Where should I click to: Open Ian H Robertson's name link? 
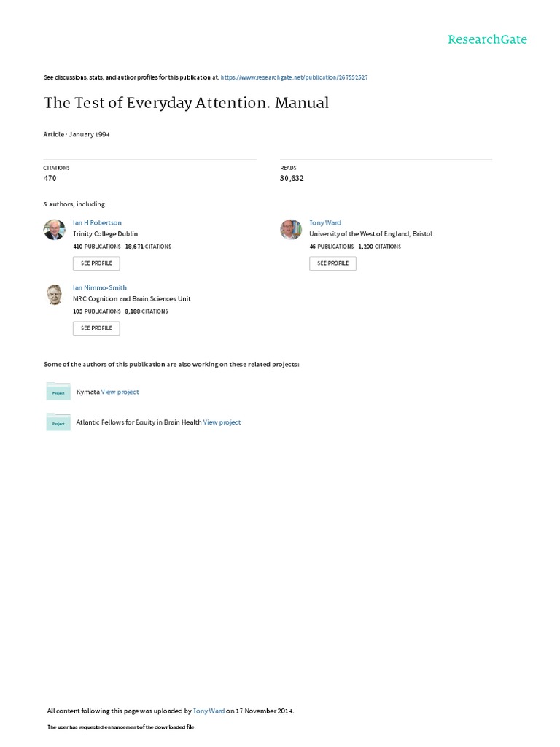[x=97, y=222]
